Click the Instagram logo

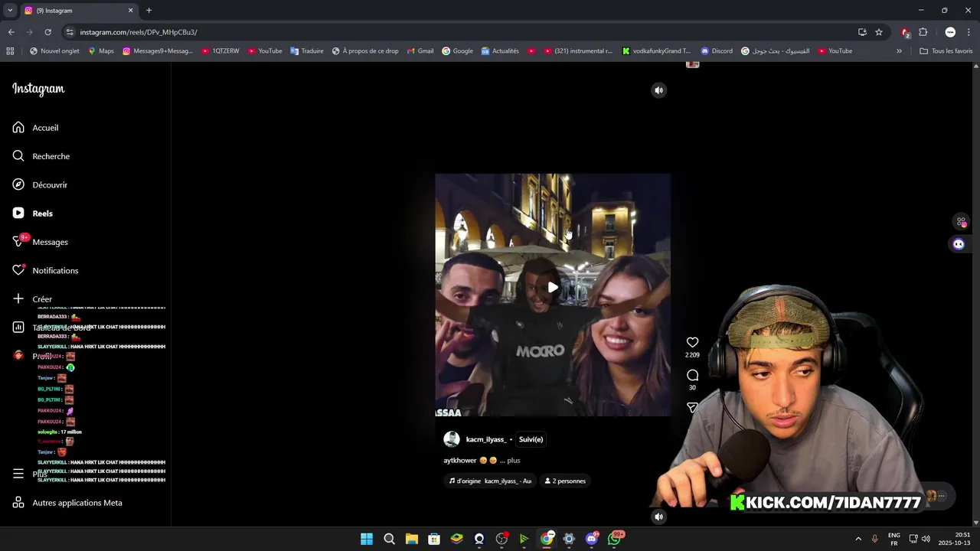[38, 89]
